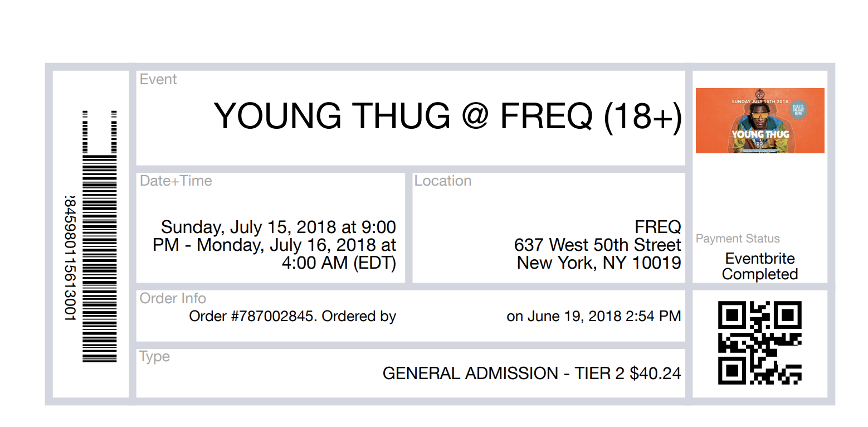Select the New York, NY 10019 line
The height and width of the screenshot is (427, 868).
pyautogui.click(x=599, y=263)
